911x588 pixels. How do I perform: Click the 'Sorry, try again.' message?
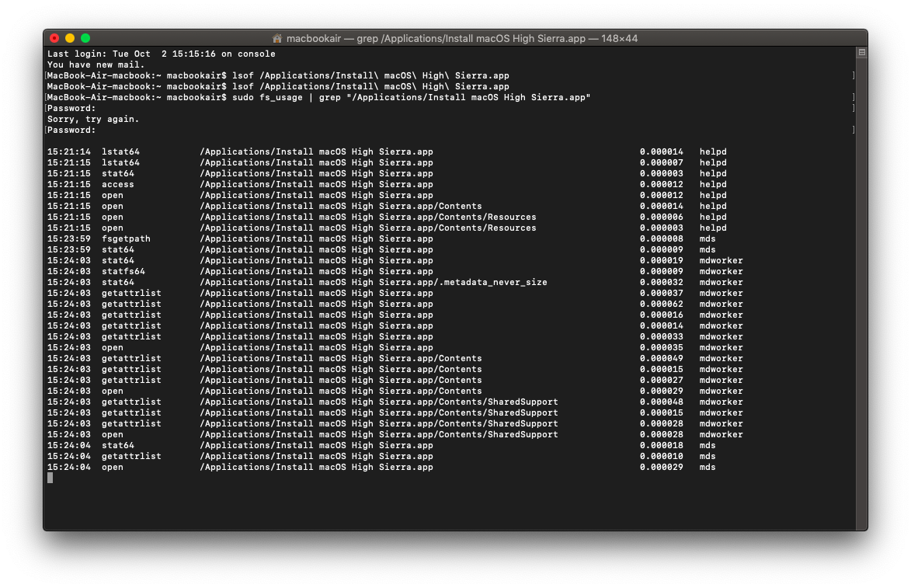[93, 119]
